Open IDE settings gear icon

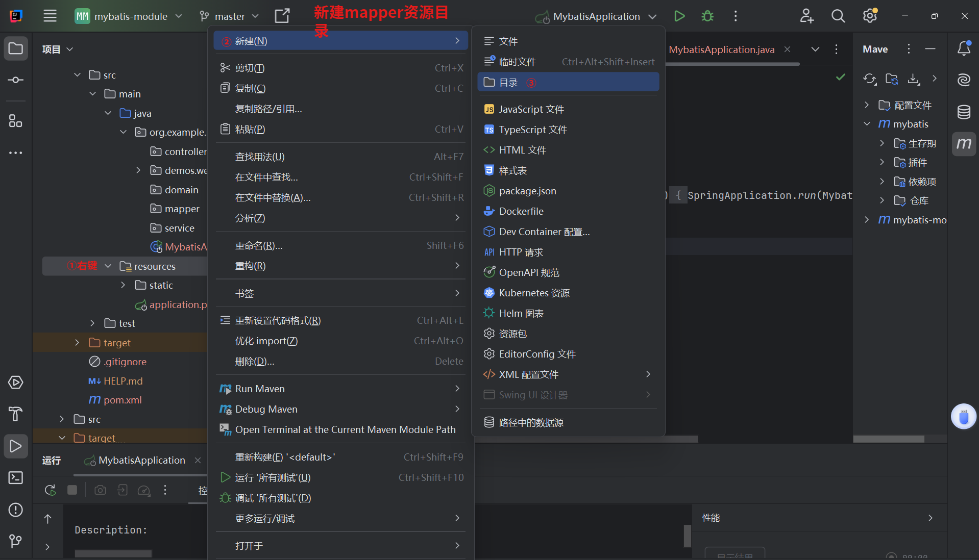[x=870, y=16]
